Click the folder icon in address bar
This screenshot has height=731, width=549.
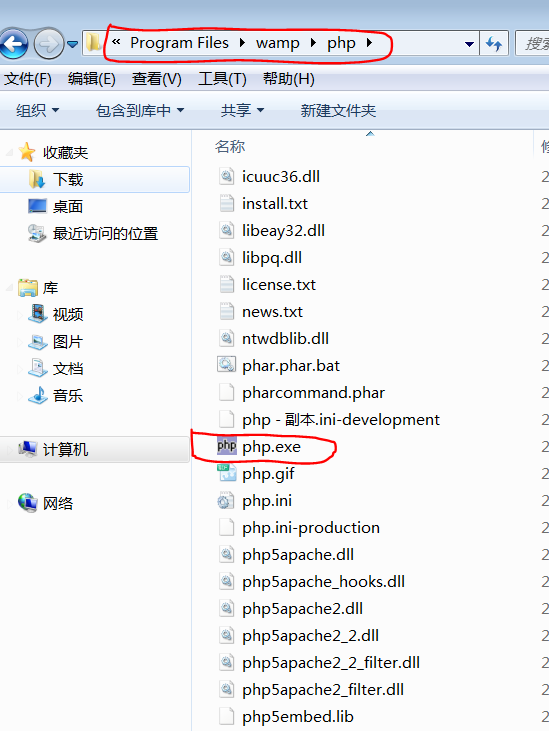pyautogui.click(x=93, y=43)
